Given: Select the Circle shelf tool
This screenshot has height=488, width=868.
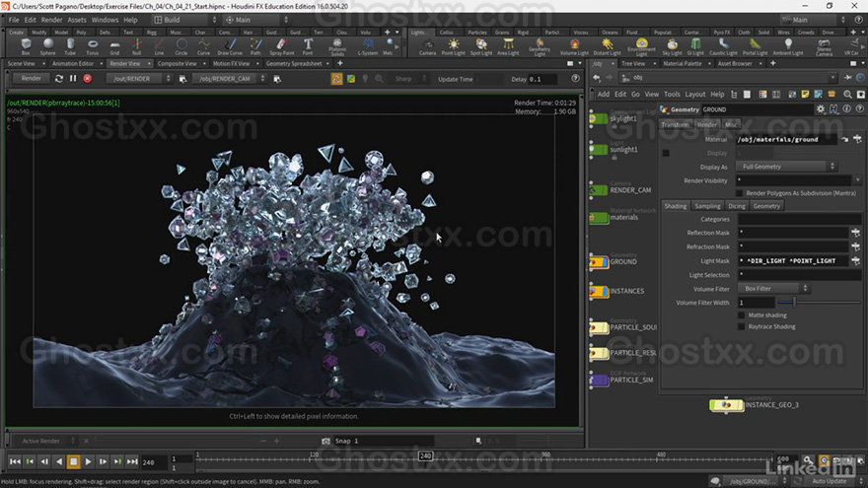Looking at the screenshot, I should pos(181,46).
